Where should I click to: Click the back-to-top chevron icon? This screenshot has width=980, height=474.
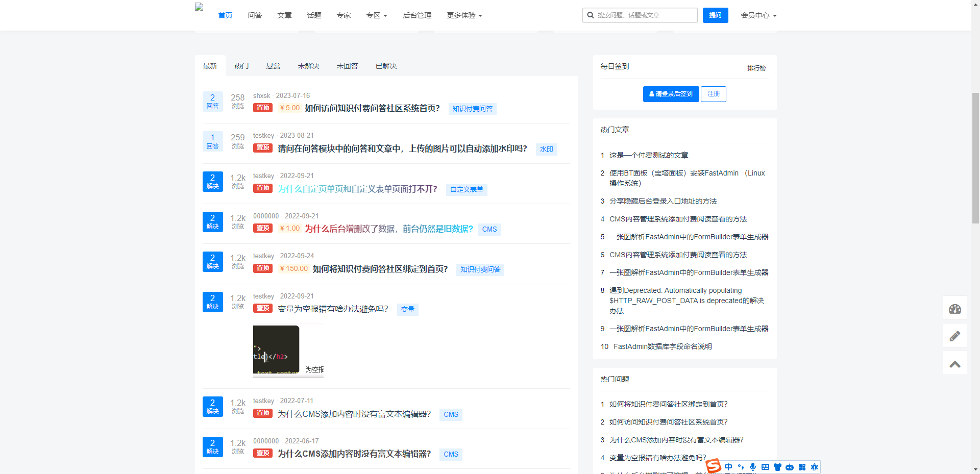point(954,364)
